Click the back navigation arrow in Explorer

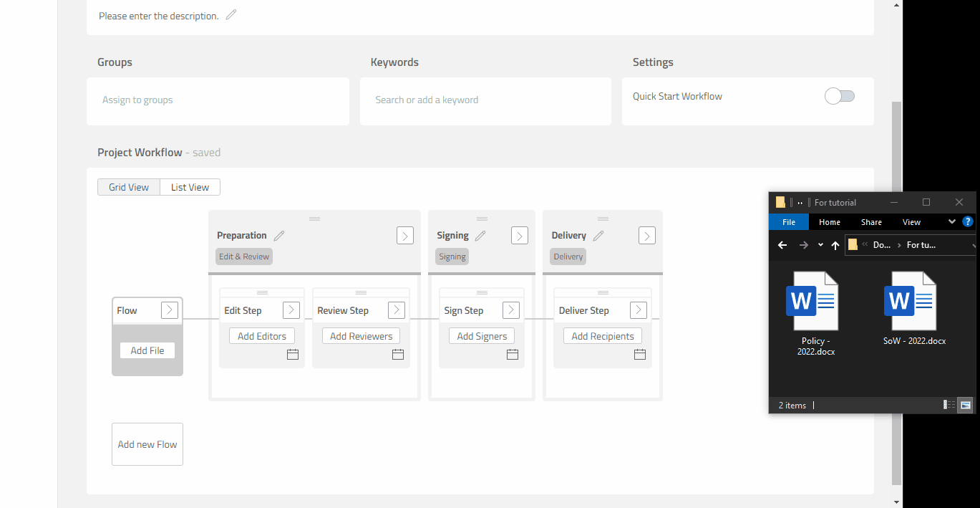pyautogui.click(x=782, y=245)
